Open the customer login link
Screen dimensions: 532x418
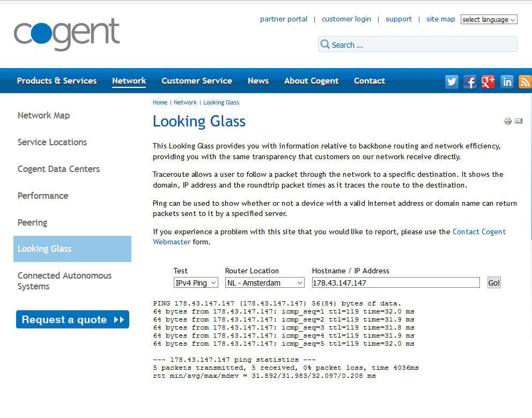346,19
